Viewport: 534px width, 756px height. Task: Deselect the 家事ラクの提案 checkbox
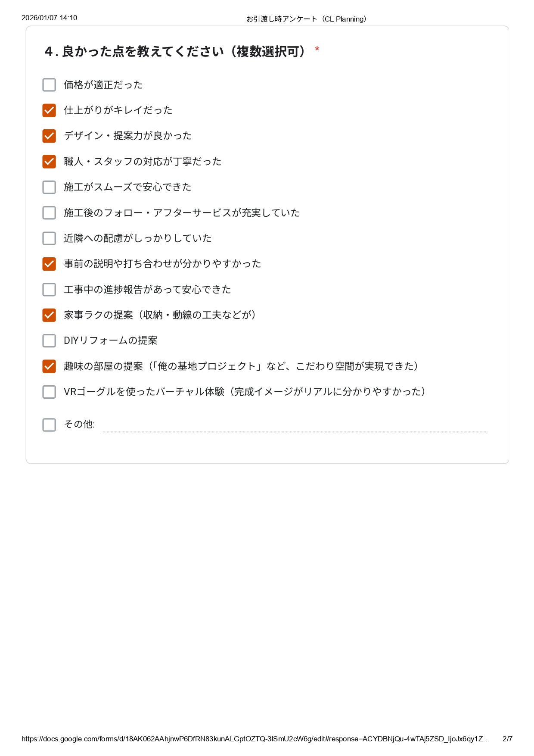pos(49,315)
